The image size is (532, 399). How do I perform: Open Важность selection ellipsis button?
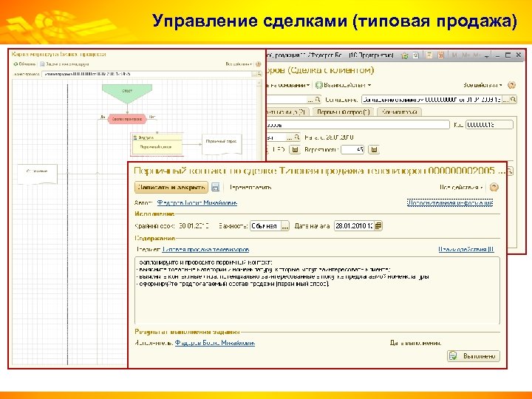[285, 226]
